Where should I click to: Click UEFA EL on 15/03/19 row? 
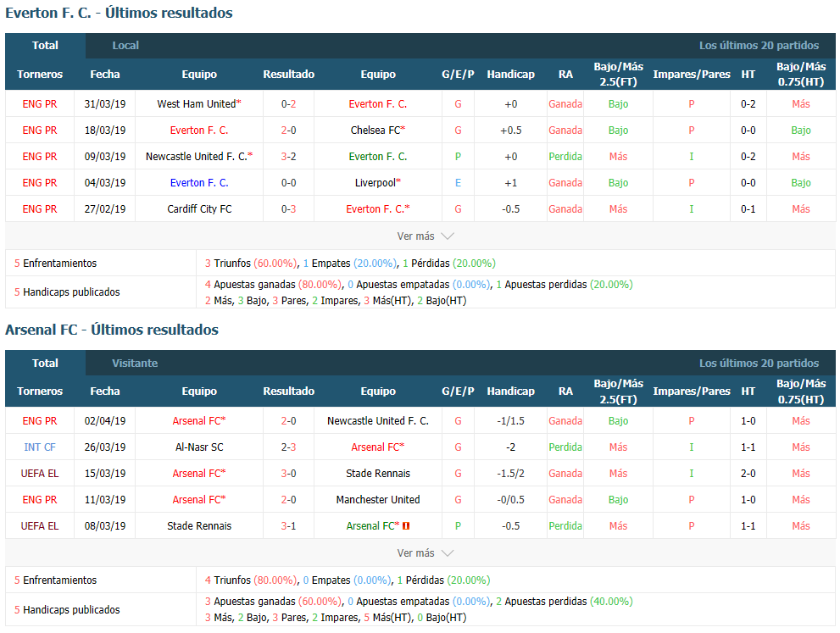tap(40, 474)
